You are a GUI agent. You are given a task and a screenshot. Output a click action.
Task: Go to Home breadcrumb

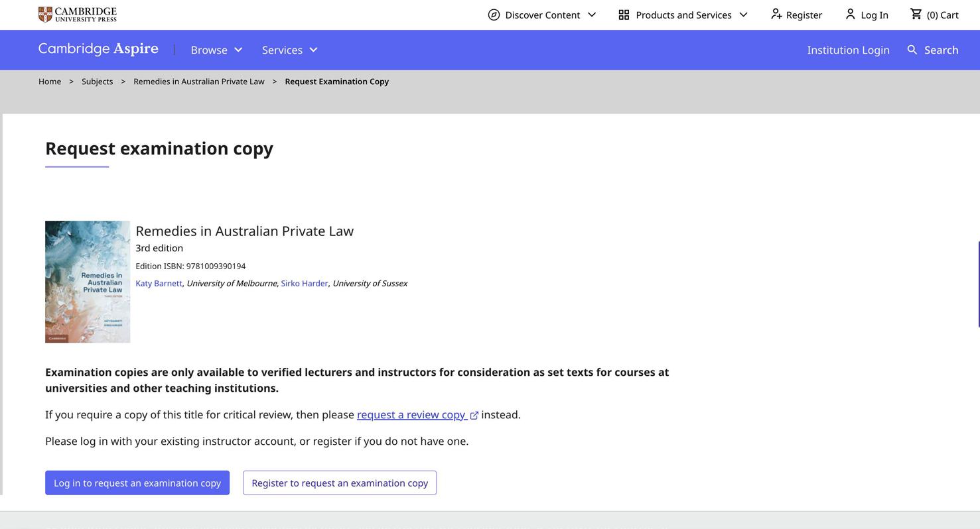(50, 82)
